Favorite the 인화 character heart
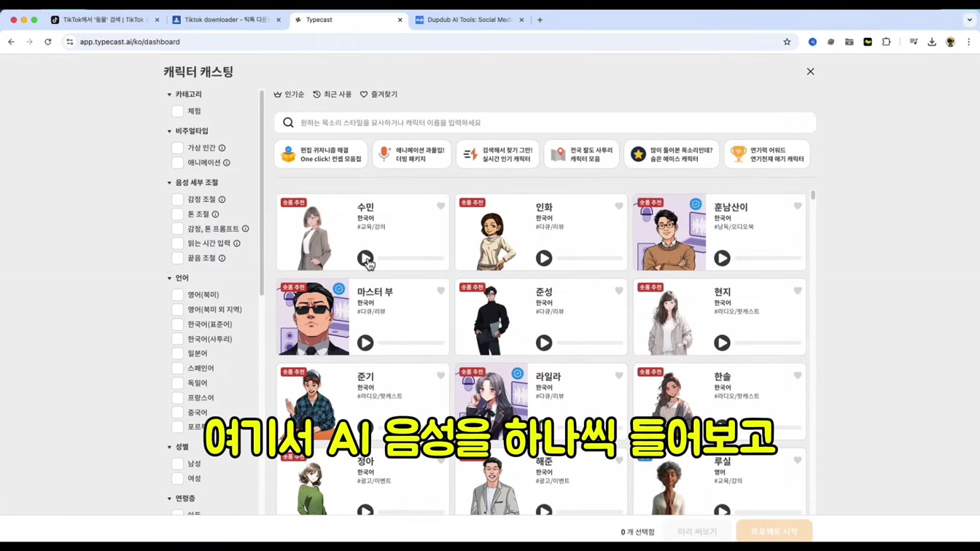The height and width of the screenshot is (551, 980). point(619,206)
